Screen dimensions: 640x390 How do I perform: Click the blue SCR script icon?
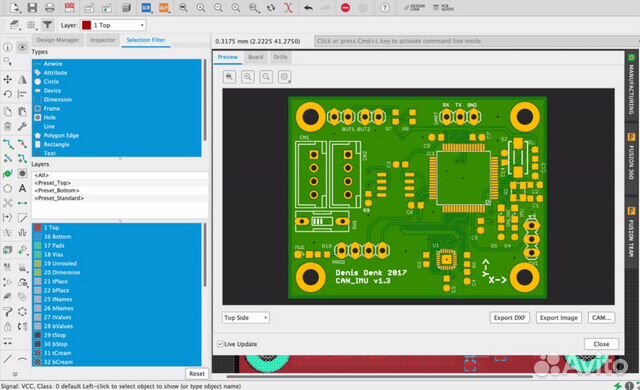tap(146, 7)
